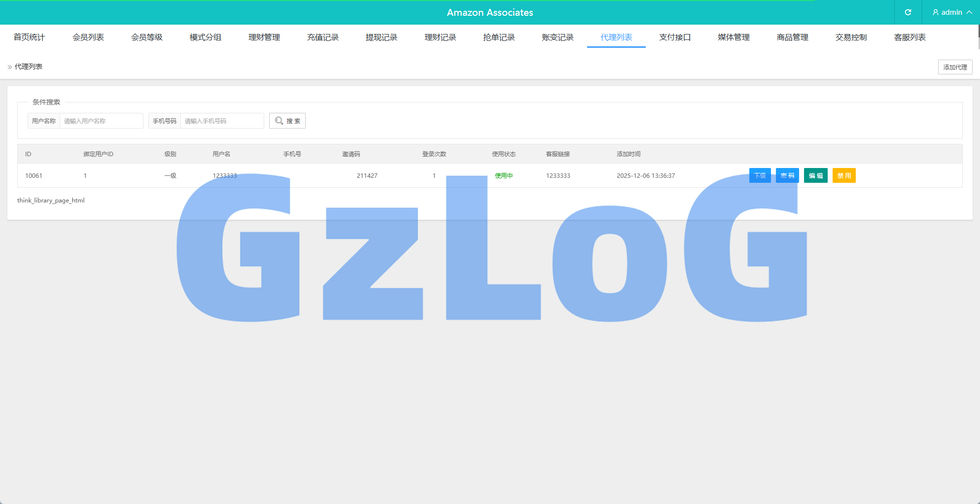Open the 首页统计 tab
980x504 pixels.
coord(29,37)
